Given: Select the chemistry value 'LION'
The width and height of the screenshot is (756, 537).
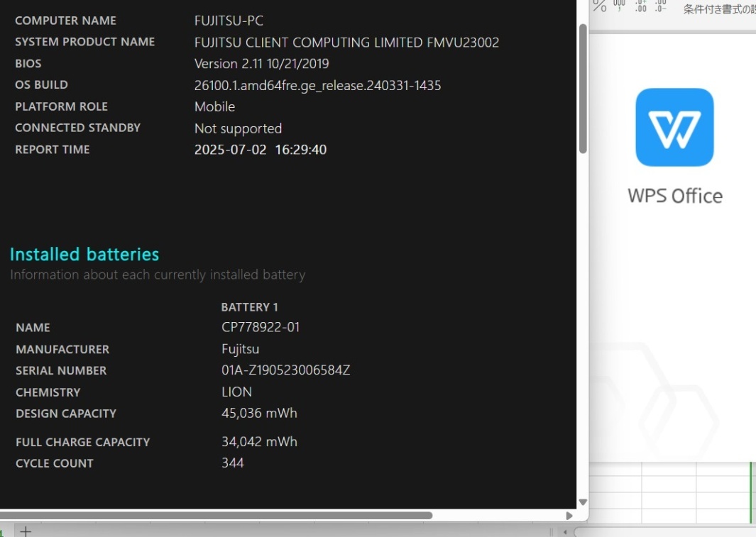Looking at the screenshot, I should (x=236, y=392).
